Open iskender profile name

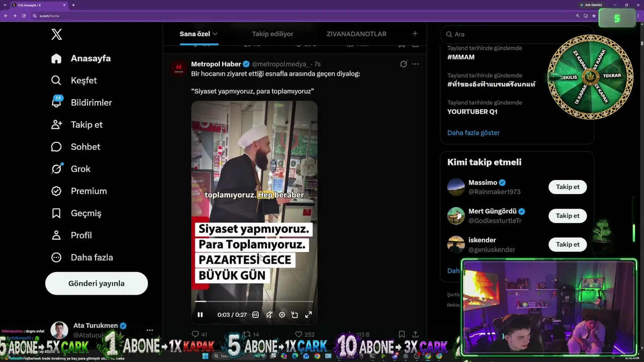(x=482, y=240)
